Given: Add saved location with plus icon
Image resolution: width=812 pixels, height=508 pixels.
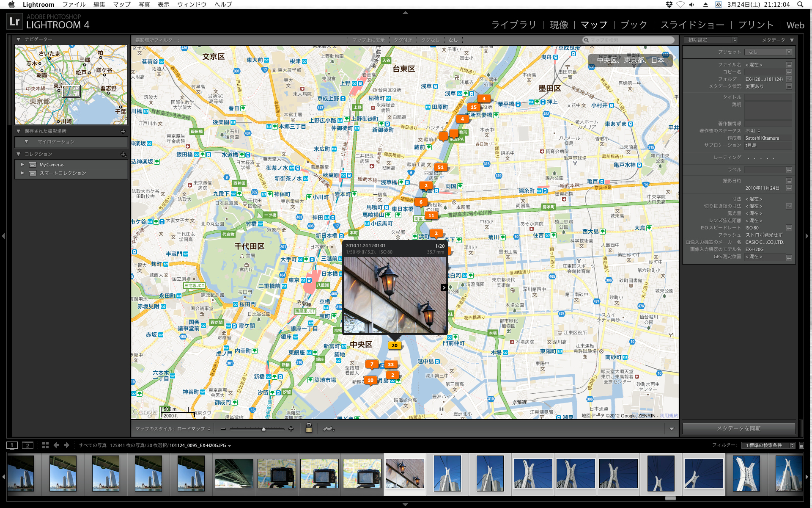Looking at the screenshot, I should [123, 131].
